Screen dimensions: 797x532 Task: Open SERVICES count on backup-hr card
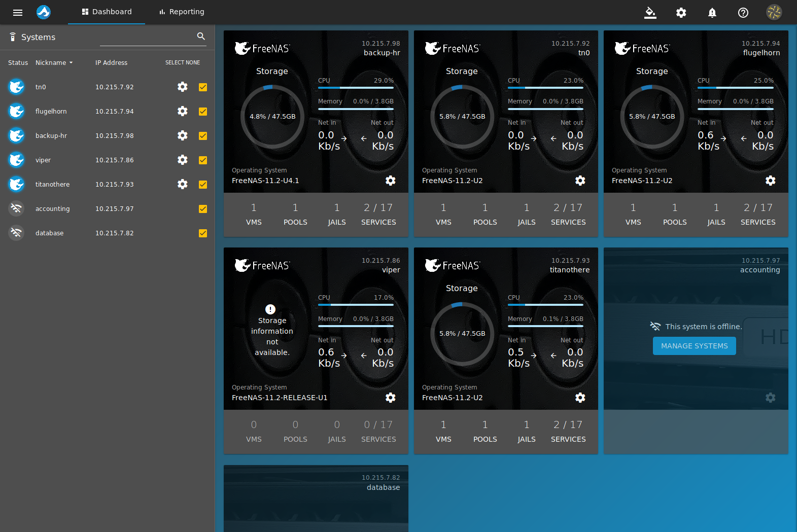[378, 215]
